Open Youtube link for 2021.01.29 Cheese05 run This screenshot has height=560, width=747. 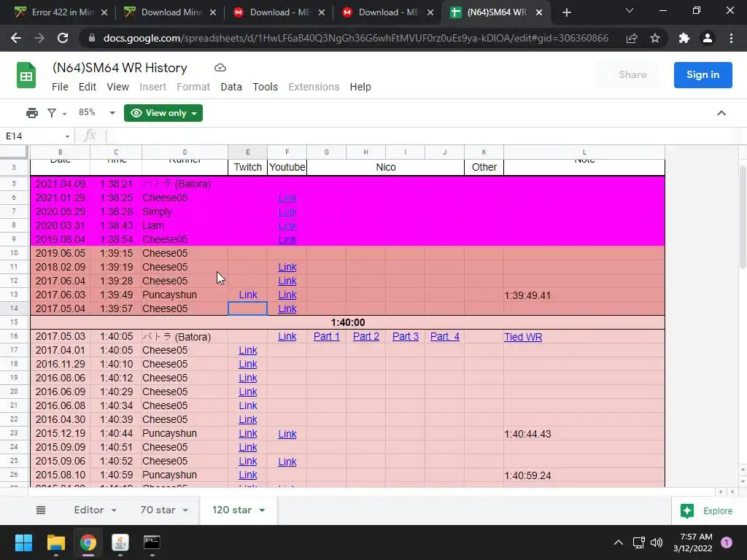(x=287, y=198)
